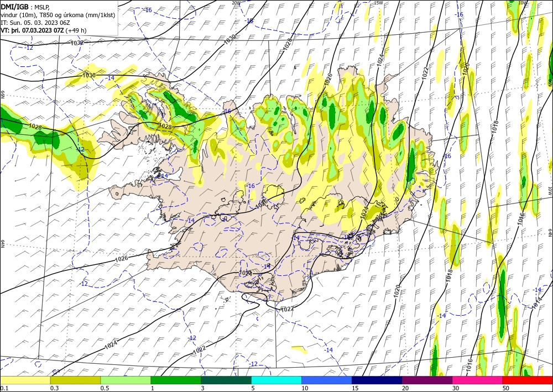Click the yellow 0.1–0.3 precipitation legend swatch

[25, 380]
